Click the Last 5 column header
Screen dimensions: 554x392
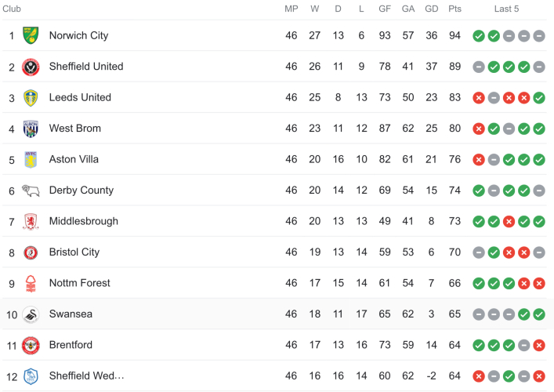click(506, 9)
